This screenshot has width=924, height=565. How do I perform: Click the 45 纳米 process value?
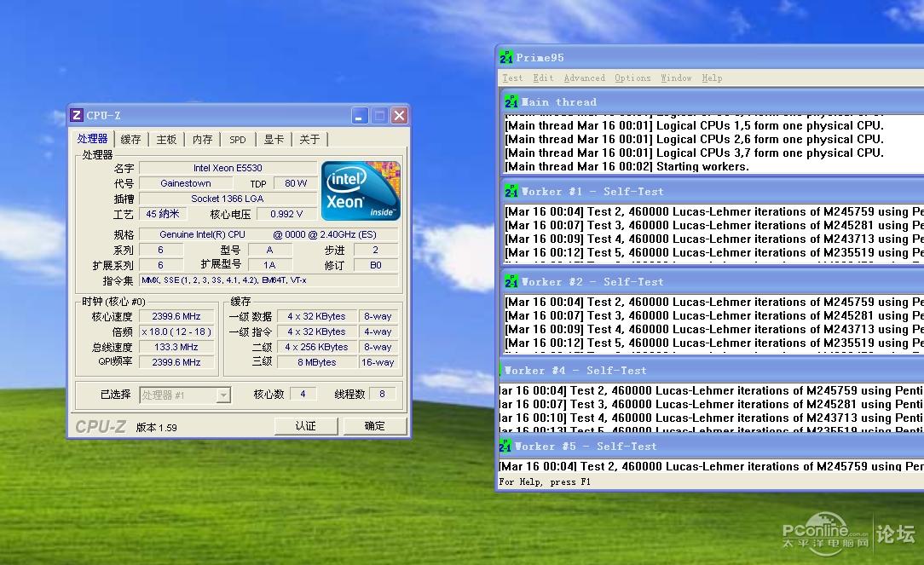point(163,214)
